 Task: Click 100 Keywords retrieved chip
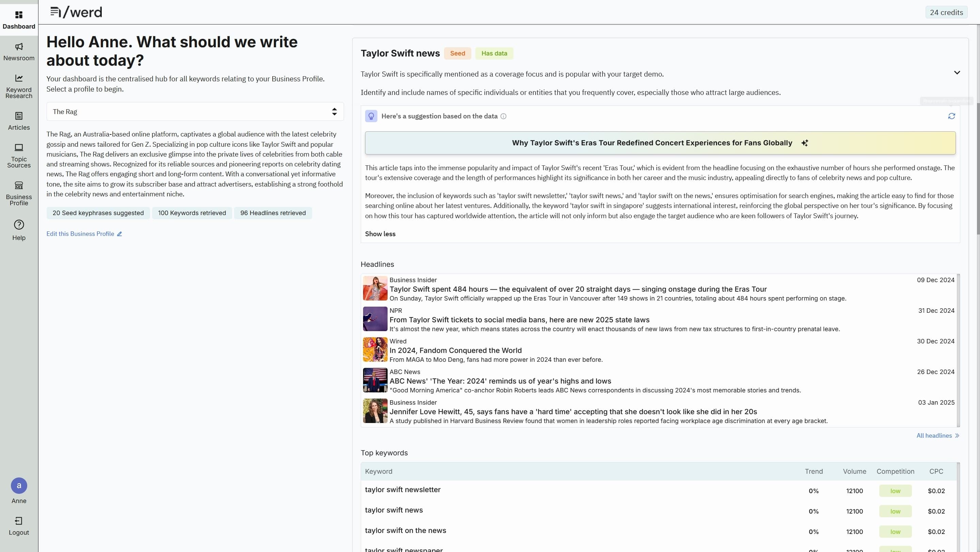[x=192, y=213]
